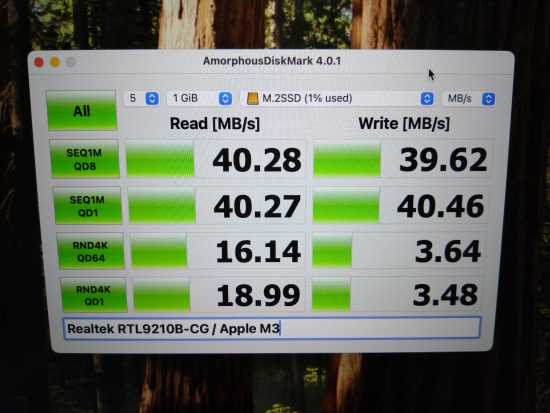Launch the RND4K QD1 test

(94, 295)
